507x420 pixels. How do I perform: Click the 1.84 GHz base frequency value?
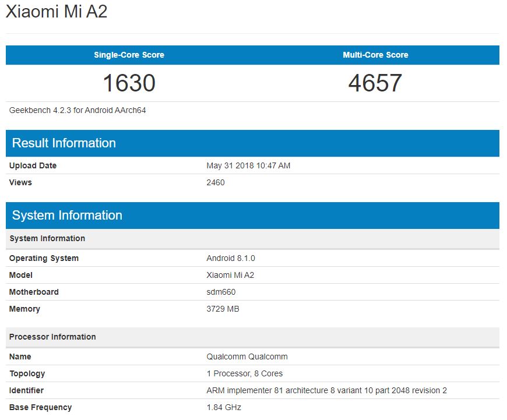224,407
